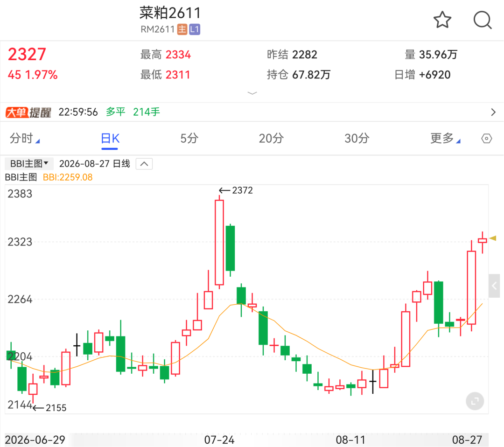Tap the peak candle labeled 2372

(x=219, y=242)
